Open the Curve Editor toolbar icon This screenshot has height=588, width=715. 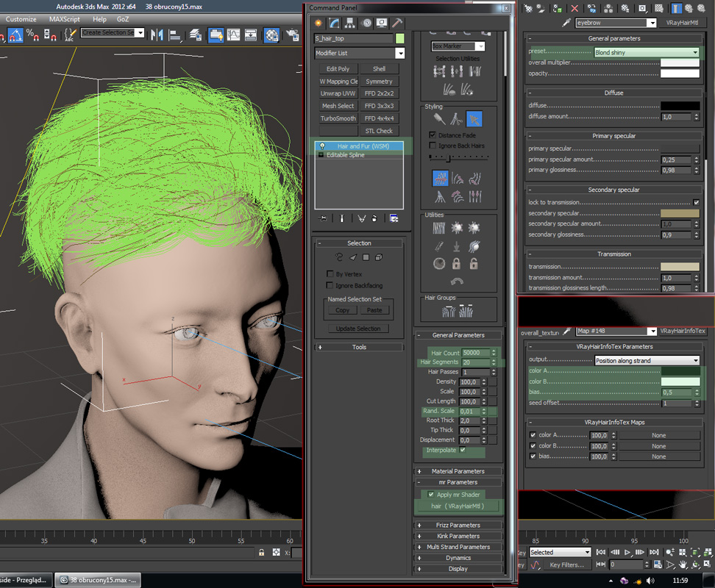[233, 35]
